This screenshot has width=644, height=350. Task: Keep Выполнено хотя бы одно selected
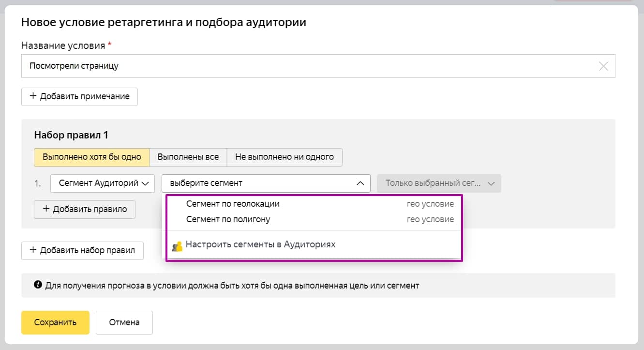(91, 157)
